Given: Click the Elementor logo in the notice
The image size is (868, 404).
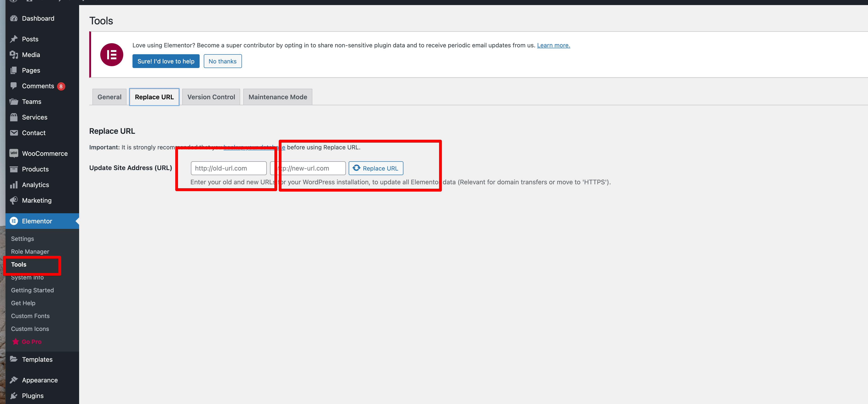Looking at the screenshot, I should (112, 54).
